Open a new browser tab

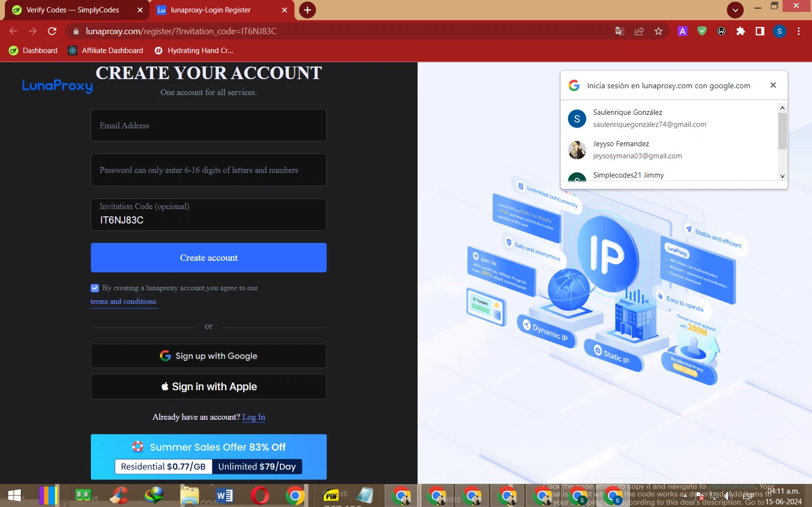pos(307,10)
